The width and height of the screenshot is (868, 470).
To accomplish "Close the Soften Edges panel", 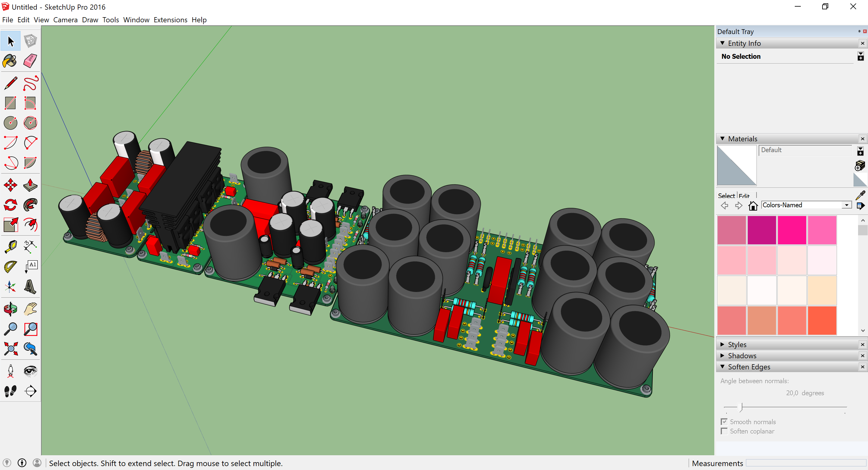I will tap(862, 367).
